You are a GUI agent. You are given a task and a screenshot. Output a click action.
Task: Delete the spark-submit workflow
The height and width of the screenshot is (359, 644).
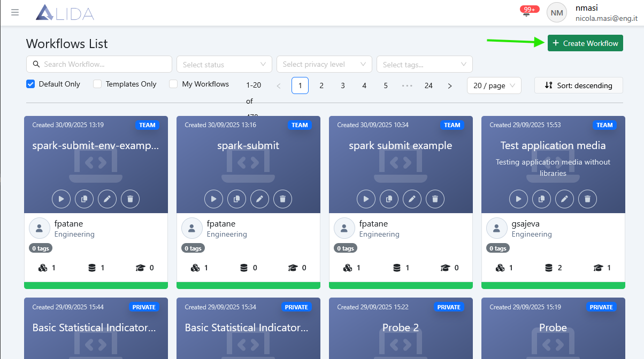coord(282,199)
